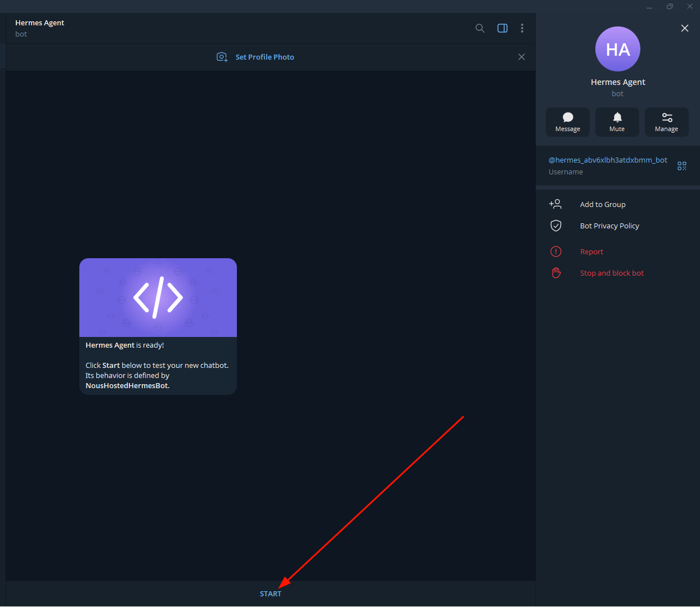Copy the @hermes_abv6xlbh3atdxbmm_bot username
Image resolution: width=700 pixels, height=607 pixels.
(x=608, y=160)
